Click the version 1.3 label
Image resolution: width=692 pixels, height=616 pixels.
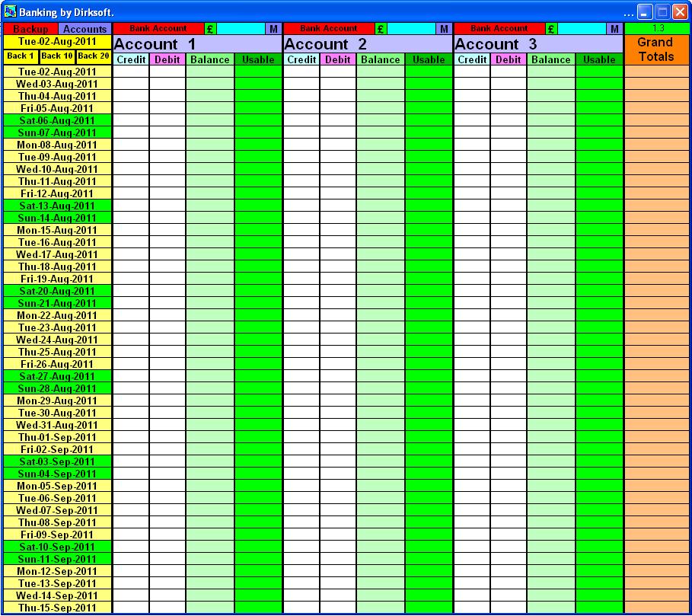(656, 28)
